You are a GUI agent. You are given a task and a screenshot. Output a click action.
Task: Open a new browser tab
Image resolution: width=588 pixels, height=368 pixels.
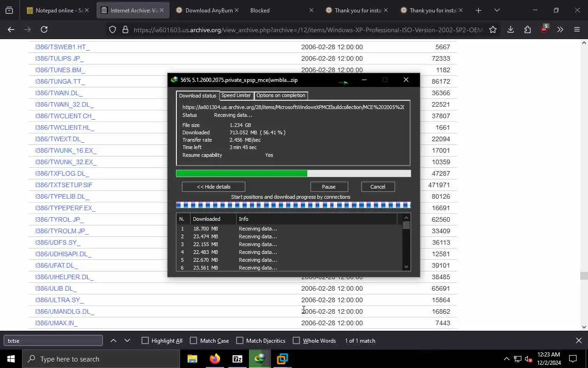click(478, 10)
